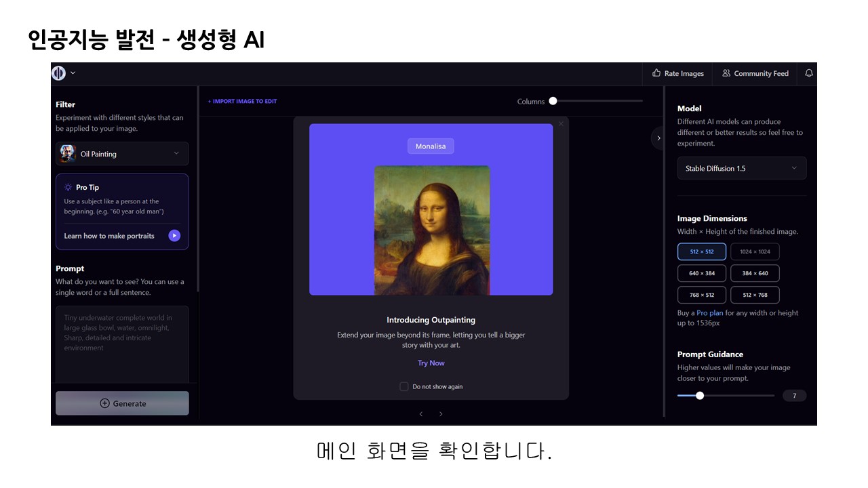Open the logo menu chevron

point(73,73)
